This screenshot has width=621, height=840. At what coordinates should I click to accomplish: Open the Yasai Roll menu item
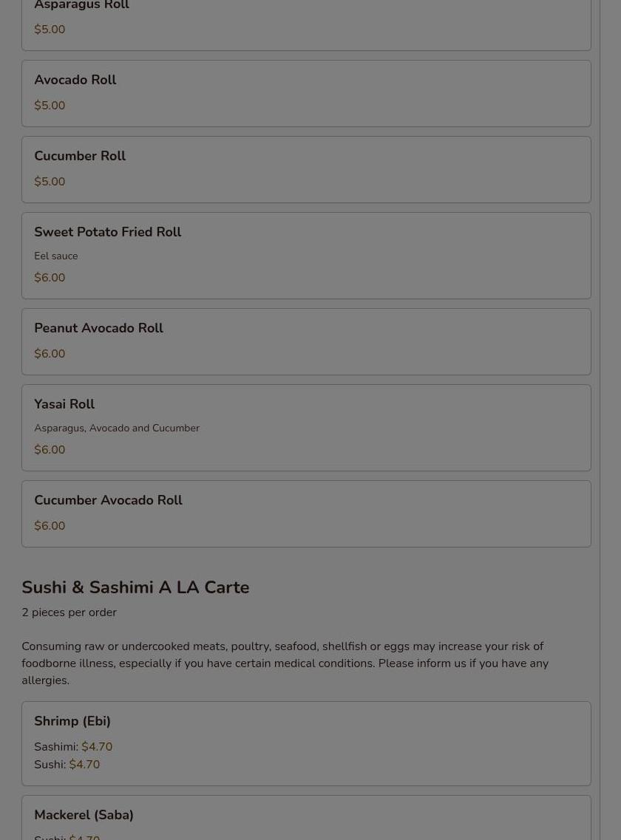coord(306,427)
